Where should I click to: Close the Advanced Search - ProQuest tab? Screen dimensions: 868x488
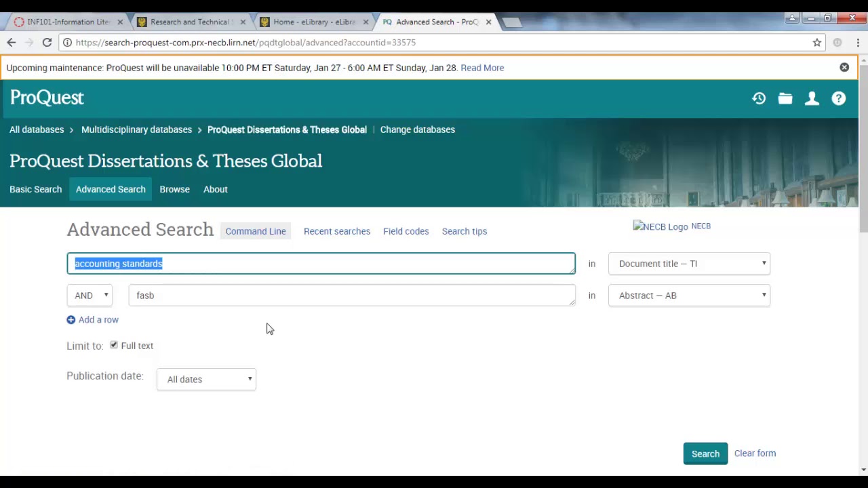(x=488, y=22)
